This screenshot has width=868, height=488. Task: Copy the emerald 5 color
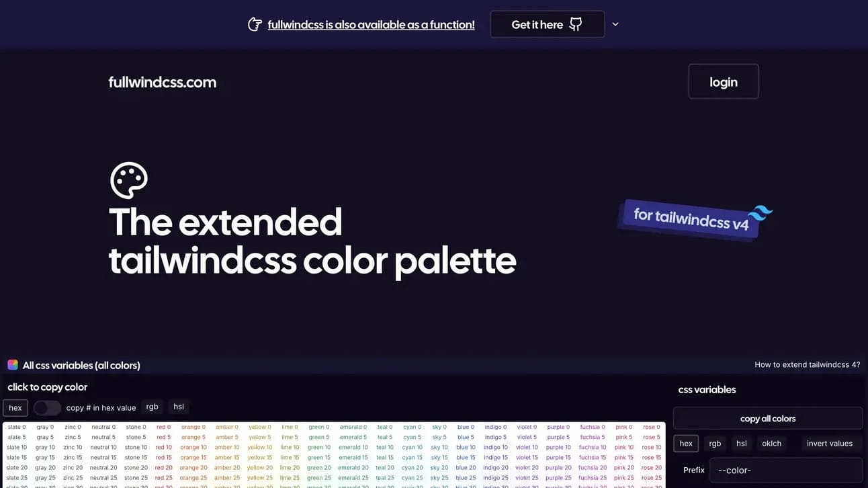click(x=353, y=437)
